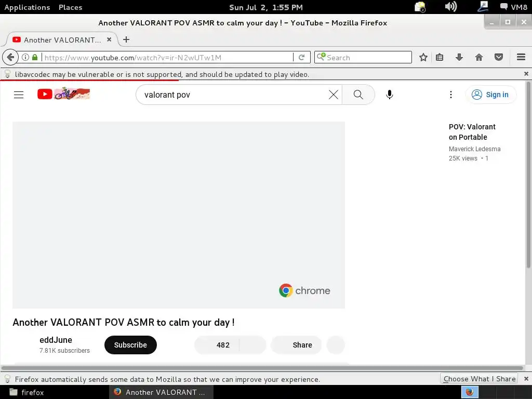Open a new tab with plus button

pyautogui.click(x=126, y=39)
